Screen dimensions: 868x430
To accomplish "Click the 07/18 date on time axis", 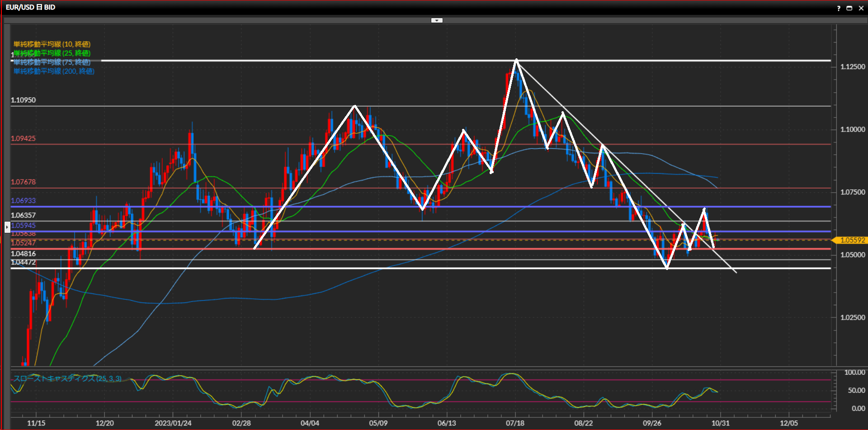I will (515, 423).
